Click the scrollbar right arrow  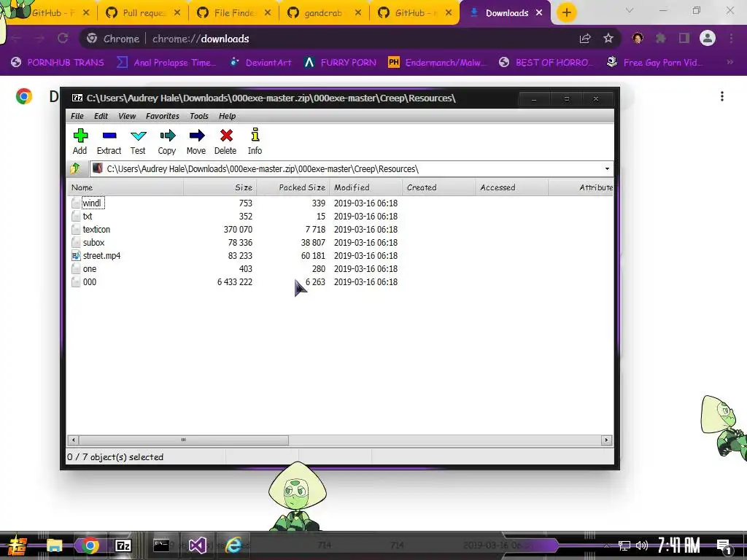[x=606, y=440]
